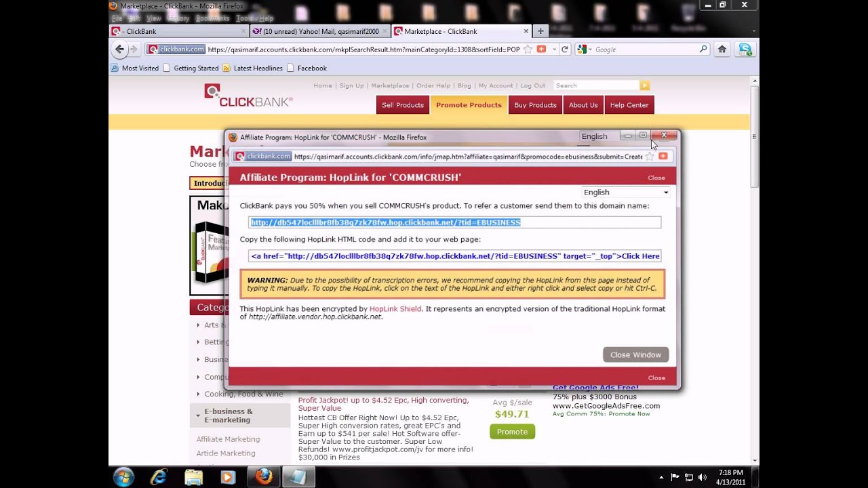Click the green Promote button
The width and height of the screenshot is (868, 488).
512,432
